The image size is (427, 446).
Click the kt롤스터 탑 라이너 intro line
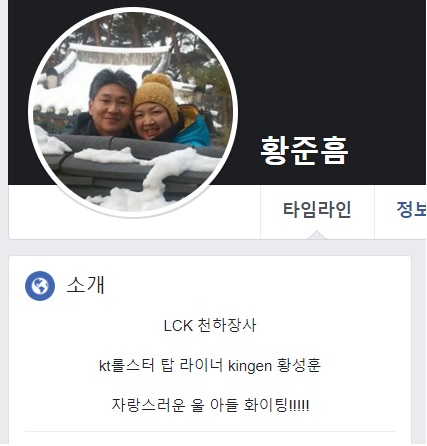pos(210,366)
